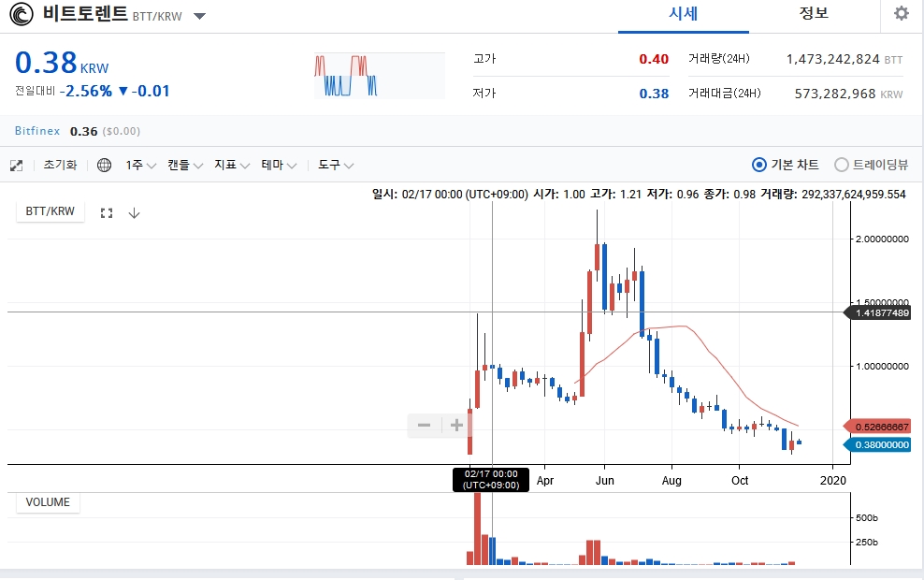Open the 지표 indicators dropdown

coord(232,165)
